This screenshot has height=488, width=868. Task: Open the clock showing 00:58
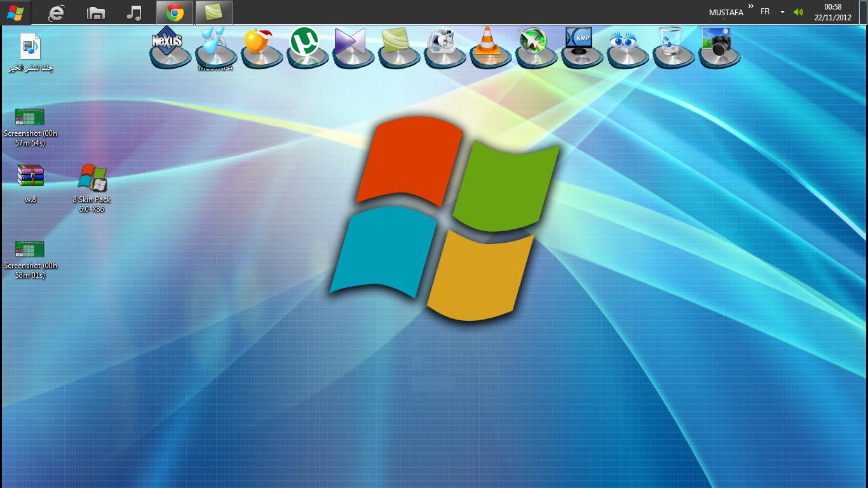coord(832,12)
